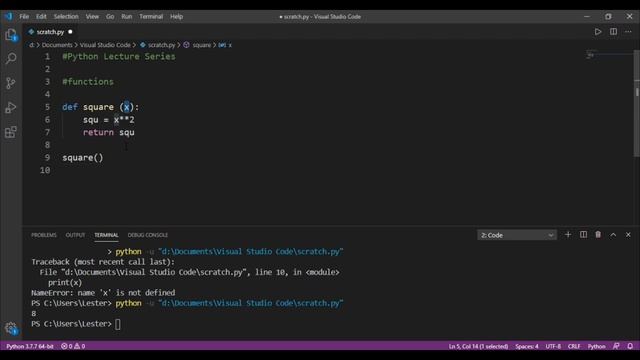Open the Terminal menu
Screen dimensions: 640x360
(x=151, y=17)
